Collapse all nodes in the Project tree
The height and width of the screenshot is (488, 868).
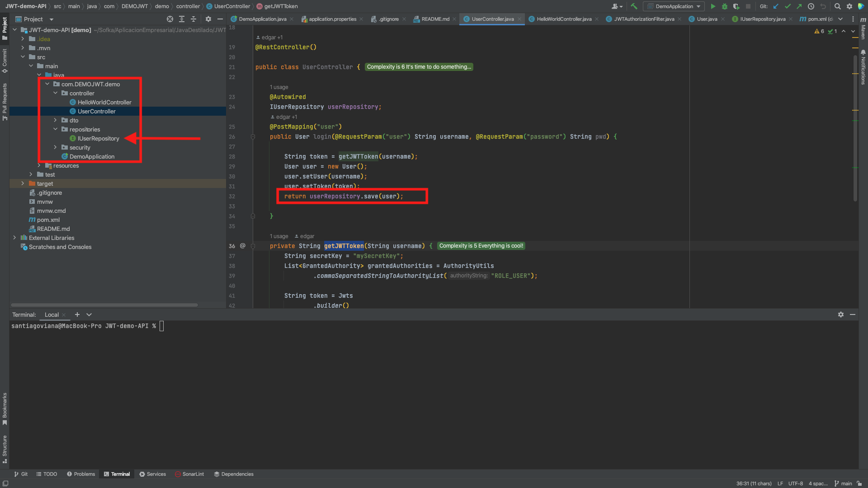(193, 19)
